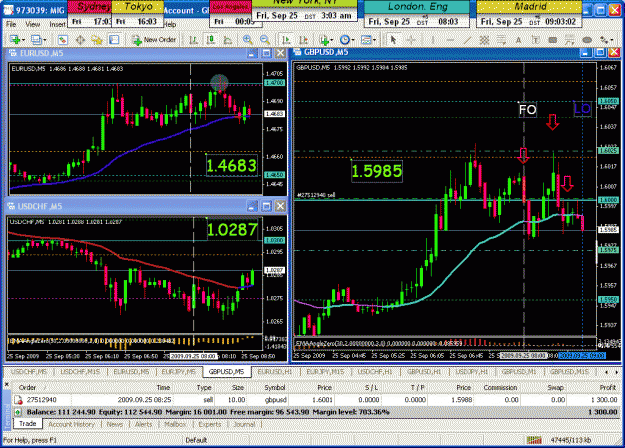Image resolution: width=625 pixels, height=448 pixels.
Task: Open the Journal terminal tab
Action: (x=245, y=424)
